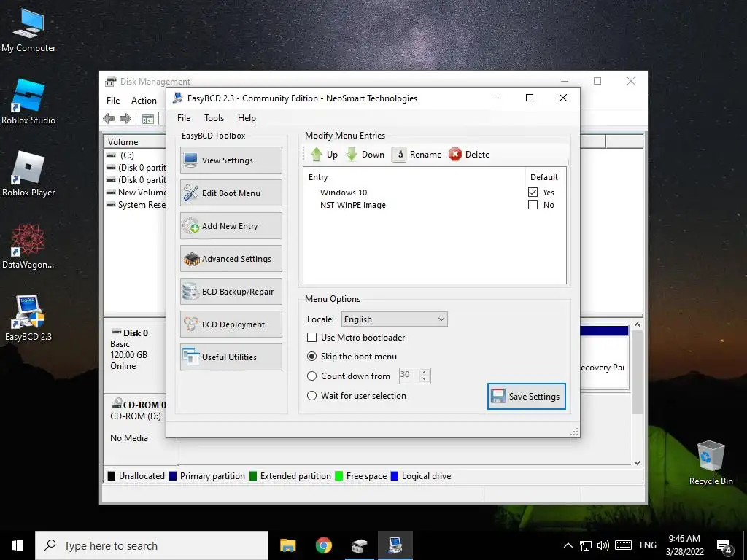Open the Locale dropdown
Image resolution: width=747 pixels, height=560 pixels.
395,319
